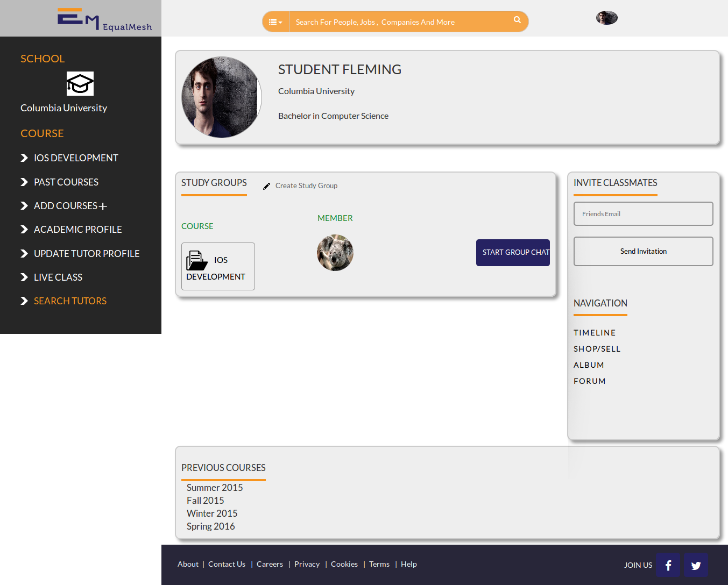Viewport: 728px width, 585px height.
Task: Expand the PAST COURSES sidebar chevron
Action: coord(24,182)
